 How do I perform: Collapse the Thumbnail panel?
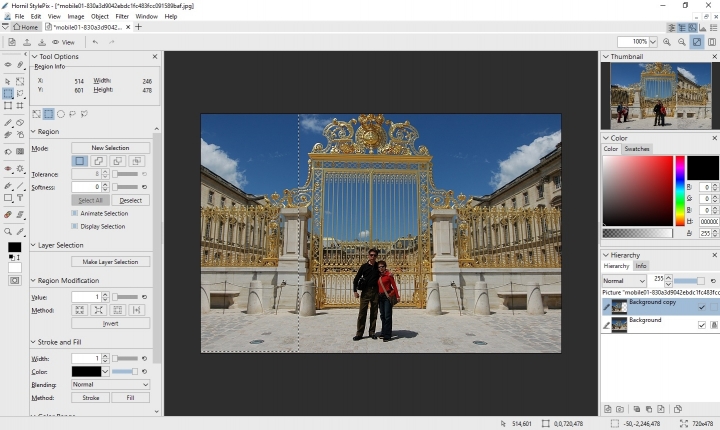tap(606, 56)
